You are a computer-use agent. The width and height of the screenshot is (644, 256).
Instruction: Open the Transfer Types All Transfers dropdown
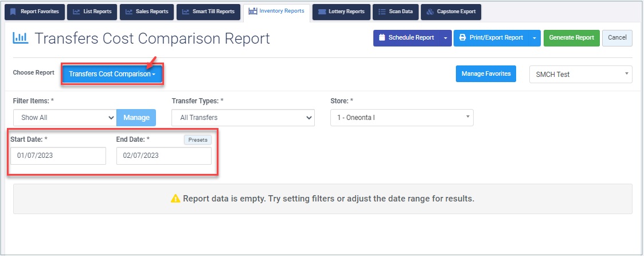pos(243,118)
